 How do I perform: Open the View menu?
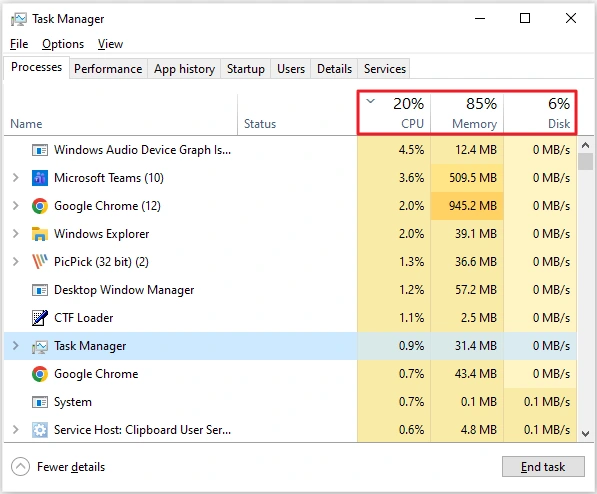pyautogui.click(x=110, y=44)
